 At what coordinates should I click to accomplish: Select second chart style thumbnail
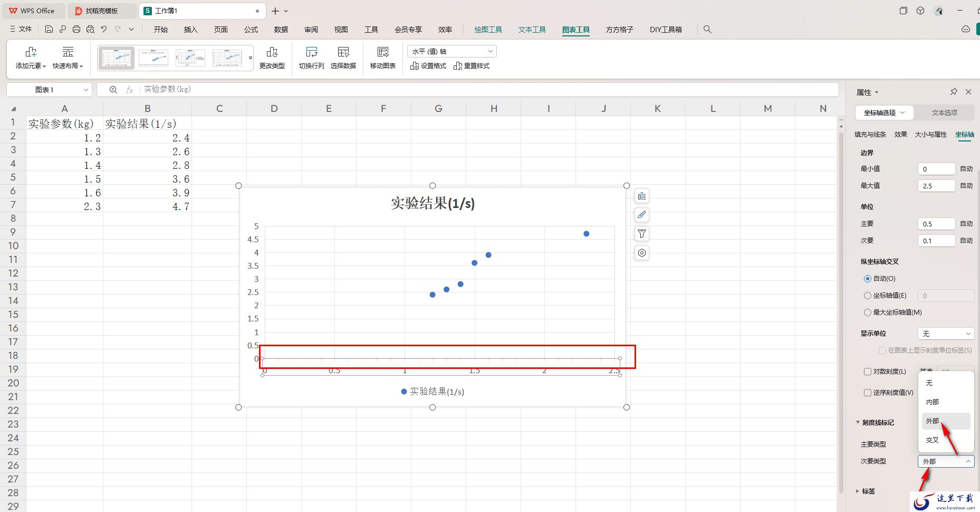pos(153,58)
